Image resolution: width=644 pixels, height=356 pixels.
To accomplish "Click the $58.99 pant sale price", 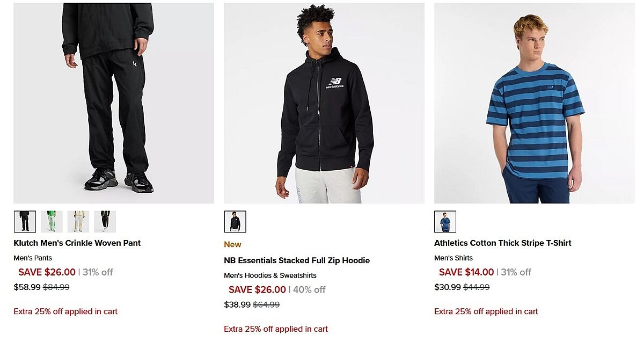I will (27, 287).
